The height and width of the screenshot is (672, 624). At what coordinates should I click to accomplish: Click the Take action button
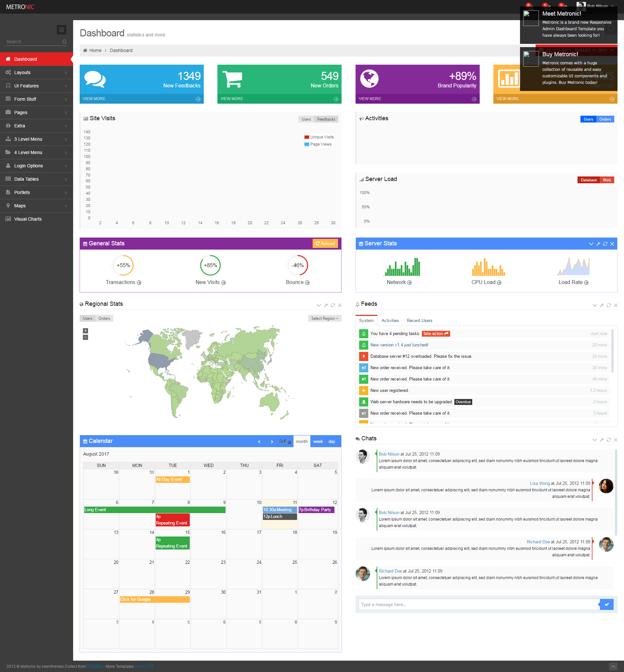click(436, 334)
